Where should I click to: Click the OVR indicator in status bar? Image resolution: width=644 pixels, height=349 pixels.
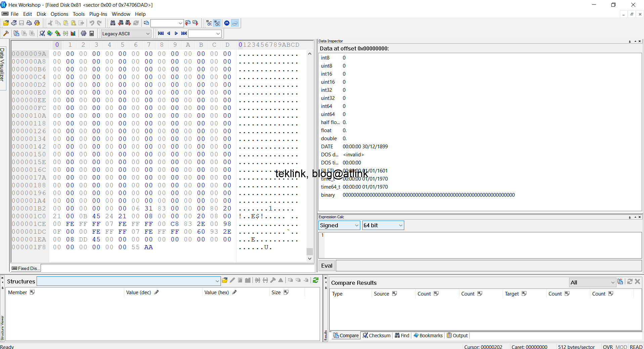[608, 347]
